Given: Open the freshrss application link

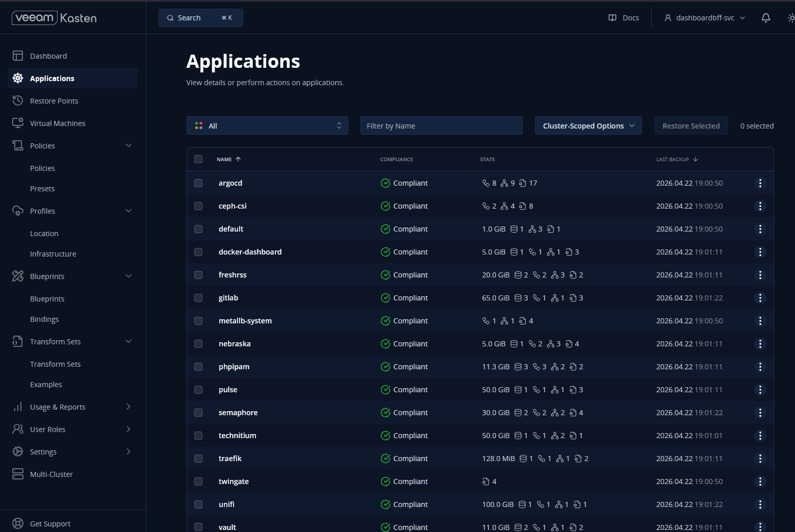Looking at the screenshot, I should click(233, 275).
